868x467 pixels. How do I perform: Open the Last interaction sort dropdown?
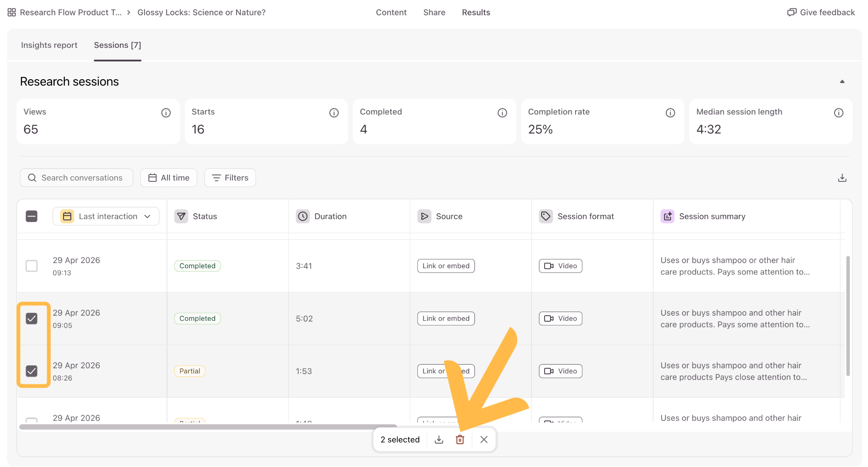pyautogui.click(x=106, y=216)
